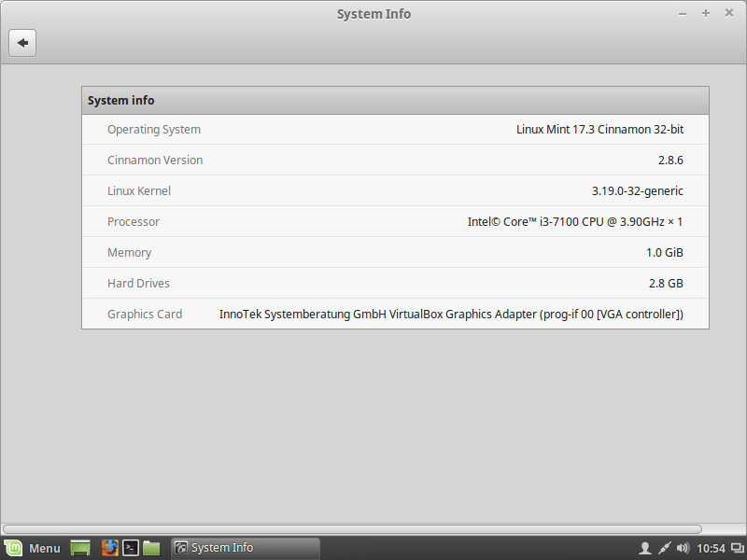Screen dimensions: 747x560
Task: Click the Hard Drives label
Action: coord(138,284)
